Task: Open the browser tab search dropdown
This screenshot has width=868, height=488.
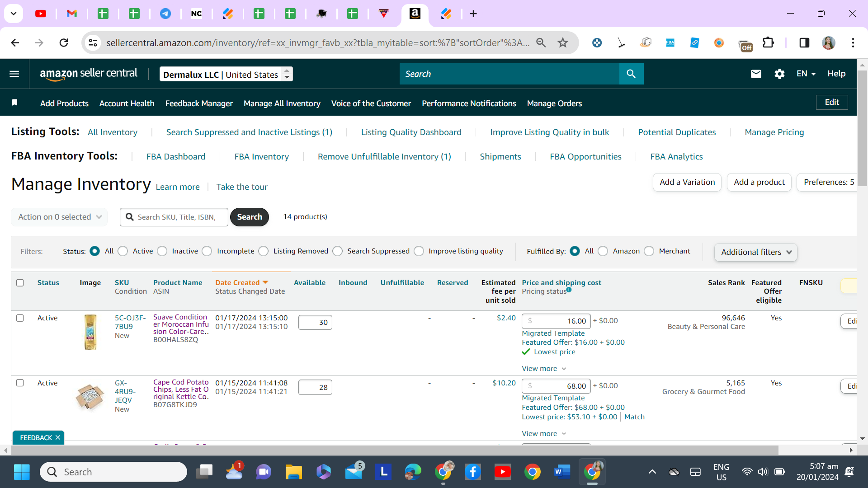Action: (14, 14)
